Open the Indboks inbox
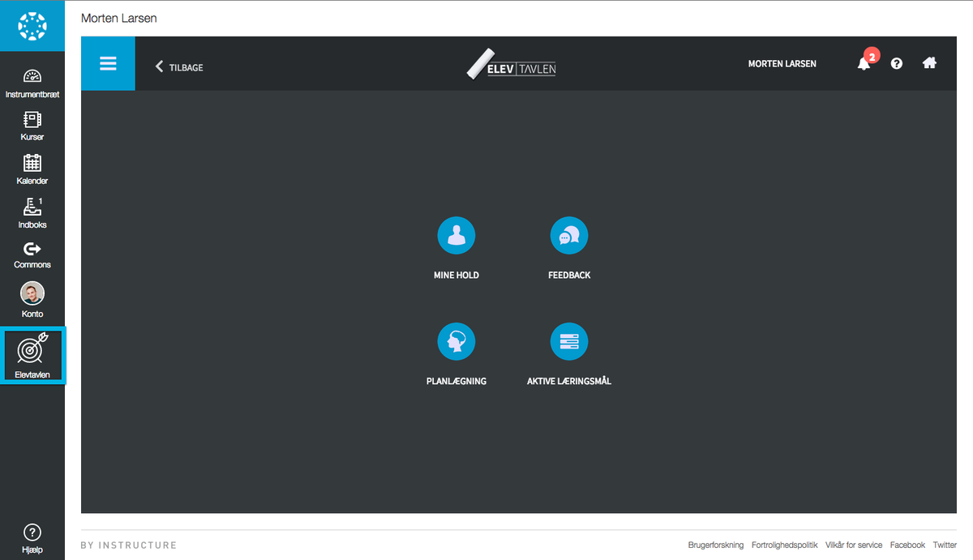 (32, 213)
